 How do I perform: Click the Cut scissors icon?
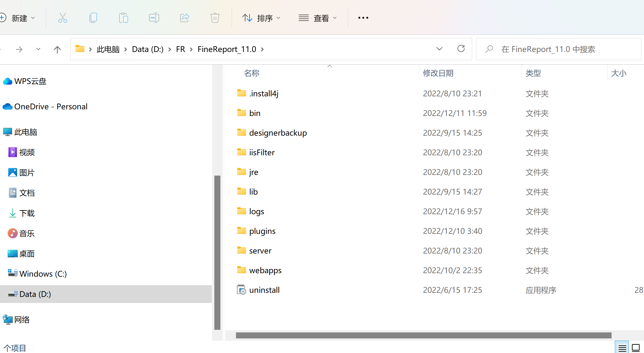point(63,18)
